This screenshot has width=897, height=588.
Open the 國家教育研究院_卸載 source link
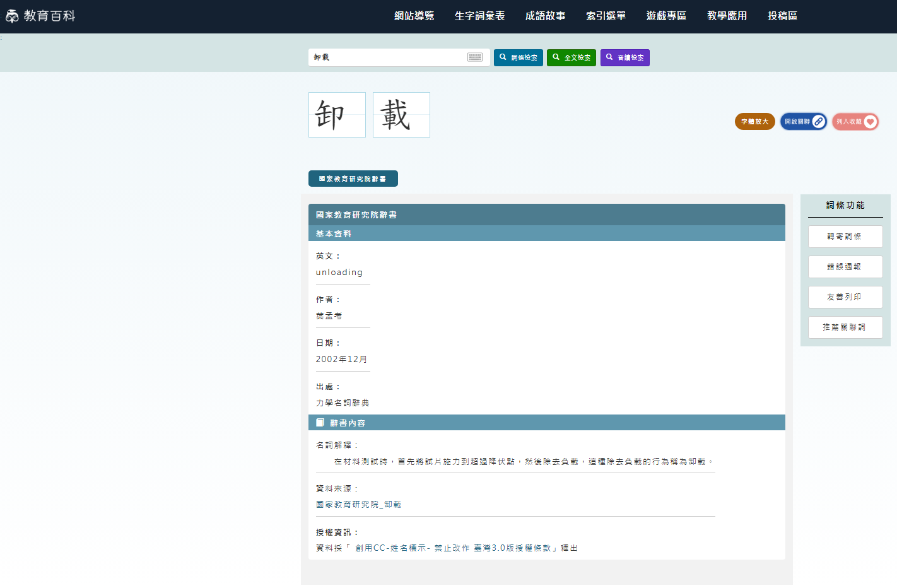pos(358,505)
